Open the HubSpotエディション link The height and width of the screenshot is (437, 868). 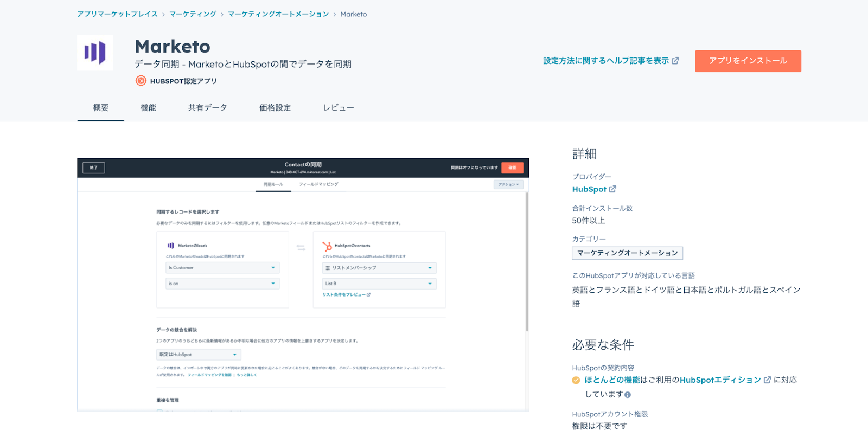[x=720, y=380]
